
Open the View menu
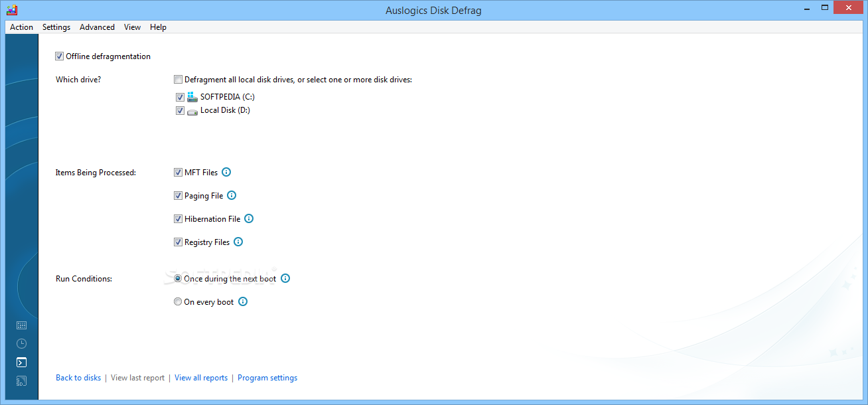[x=132, y=27]
